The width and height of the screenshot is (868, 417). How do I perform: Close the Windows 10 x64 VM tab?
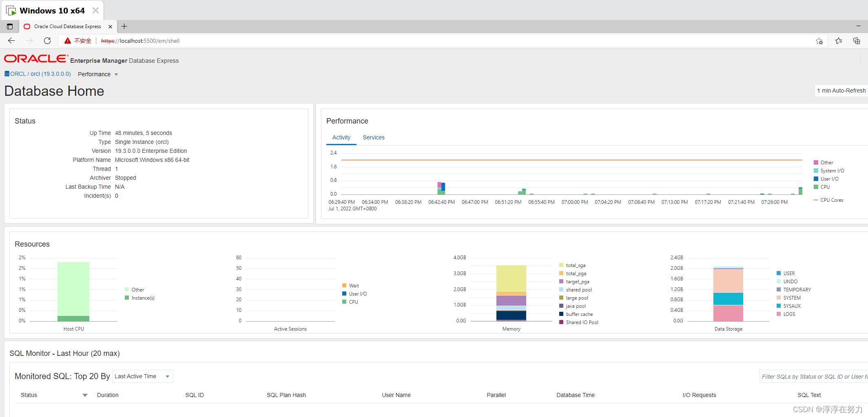(95, 11)
